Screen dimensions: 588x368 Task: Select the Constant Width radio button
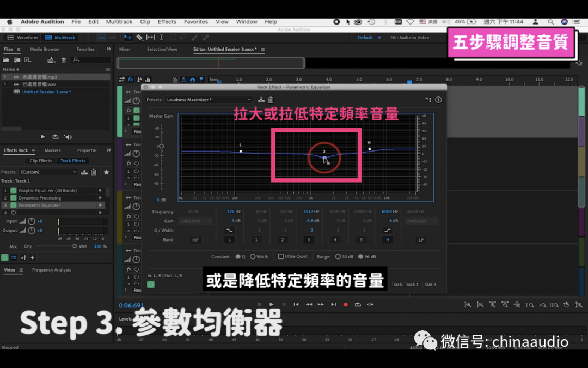[253, 256]
